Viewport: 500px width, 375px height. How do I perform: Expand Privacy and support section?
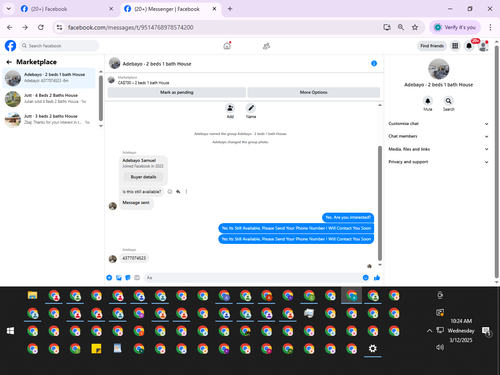(x=438, y=162)
